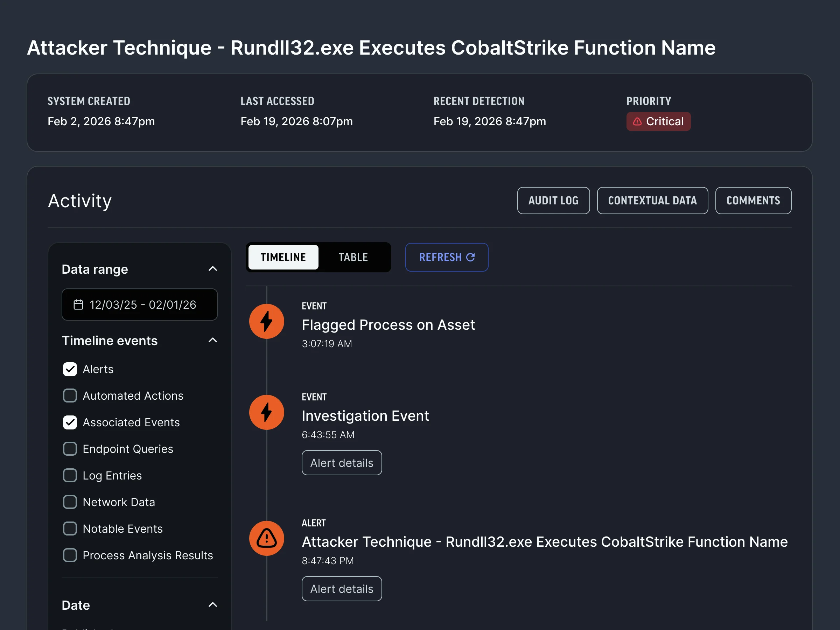The image size is (840, 630).
Task: Toggle the Network Data checkbox
Action: [x=70, y=502]
